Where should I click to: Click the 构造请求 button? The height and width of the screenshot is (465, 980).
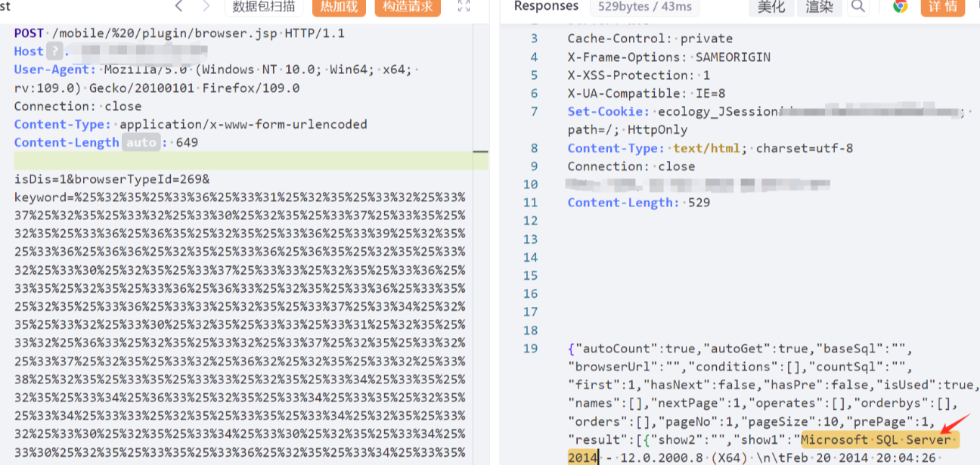408,7
